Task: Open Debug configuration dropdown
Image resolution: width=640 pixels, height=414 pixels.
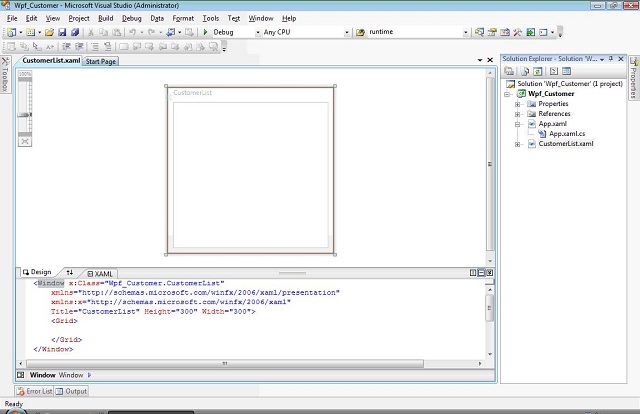Action: (x=258, y=32)
